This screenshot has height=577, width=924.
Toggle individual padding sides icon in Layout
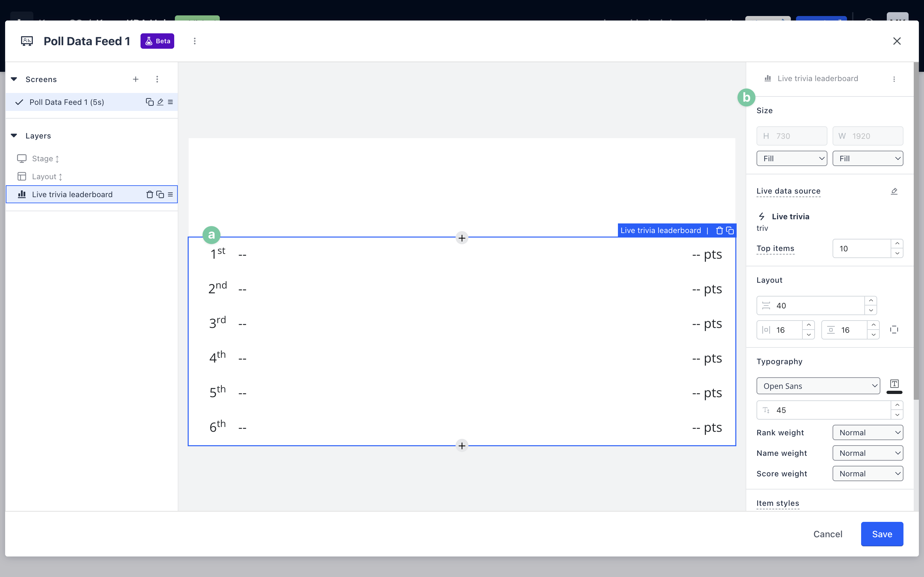894,330
